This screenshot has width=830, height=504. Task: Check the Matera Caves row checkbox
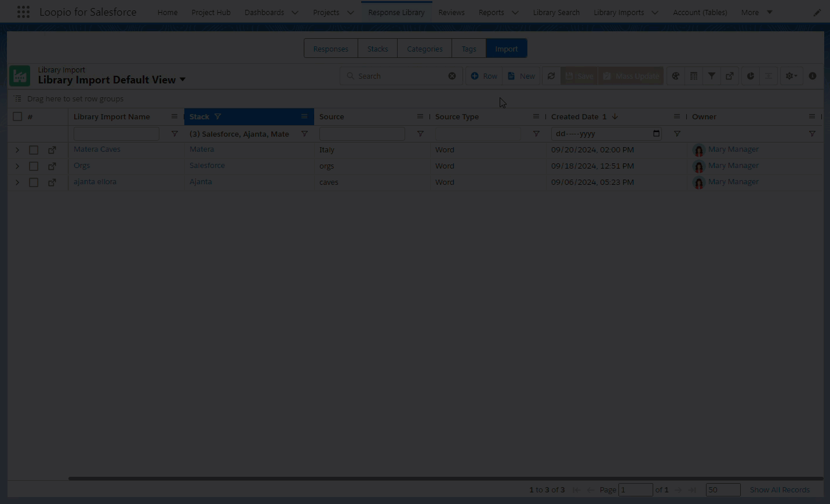tap(34, 150)
